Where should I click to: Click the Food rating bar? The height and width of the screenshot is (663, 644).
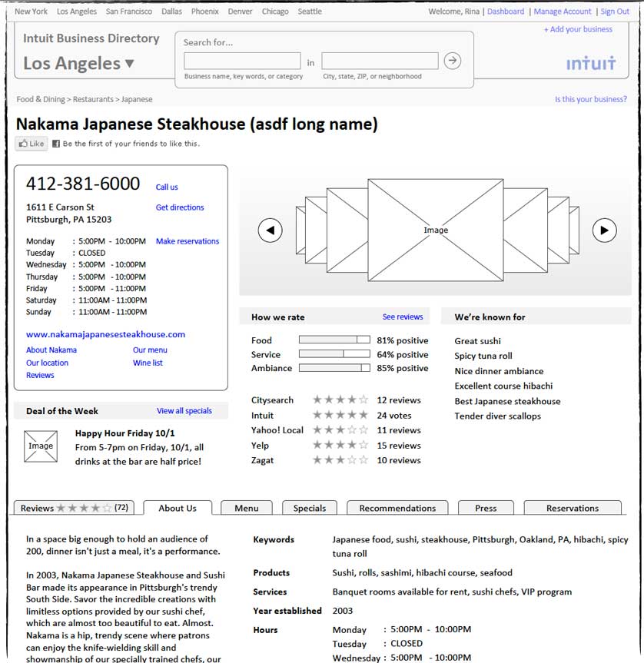tap(334, 340)
